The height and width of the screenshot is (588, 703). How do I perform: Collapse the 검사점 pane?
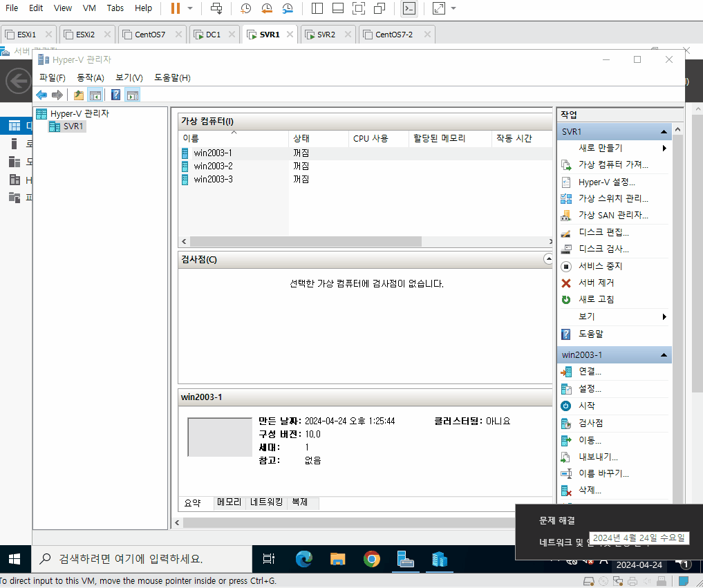(548, 259)
